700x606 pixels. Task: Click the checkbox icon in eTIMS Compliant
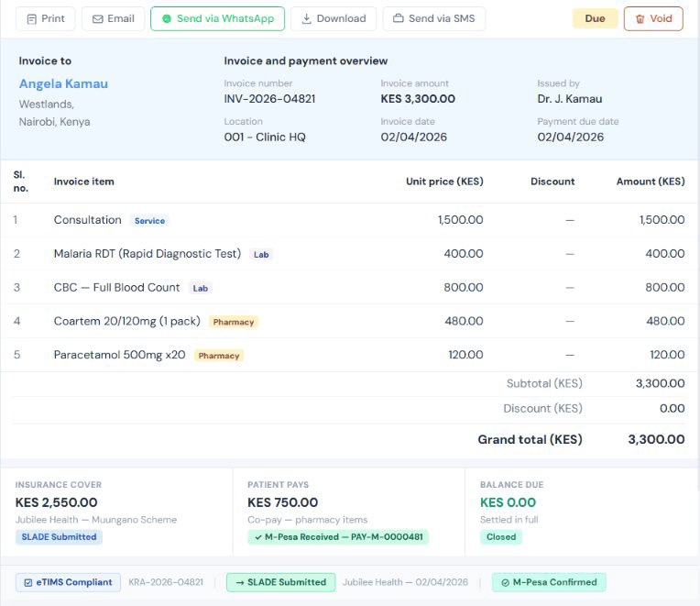pyautogui.click(x=28, y=583)
